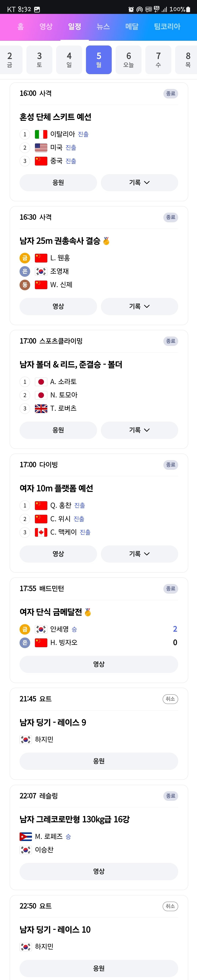Open the 팀코리아 tab

167,27
